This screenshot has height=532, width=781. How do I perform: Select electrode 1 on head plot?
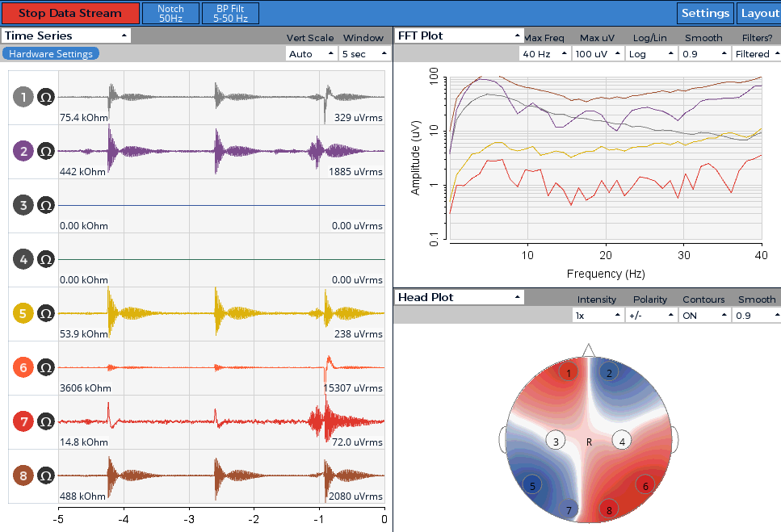point(568,372)
